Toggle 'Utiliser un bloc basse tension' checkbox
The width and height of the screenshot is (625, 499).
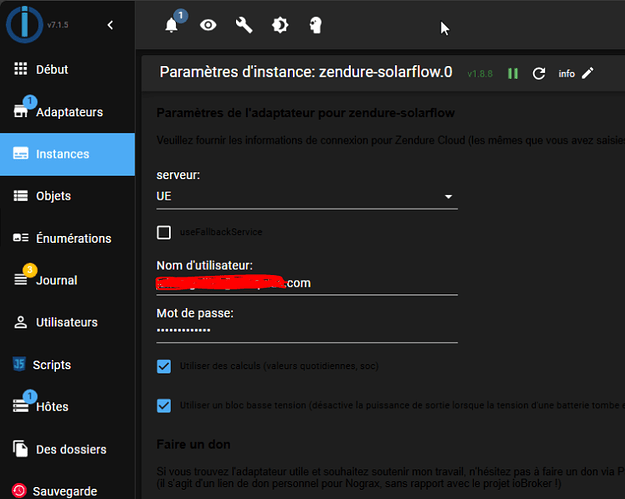point(165,406)
